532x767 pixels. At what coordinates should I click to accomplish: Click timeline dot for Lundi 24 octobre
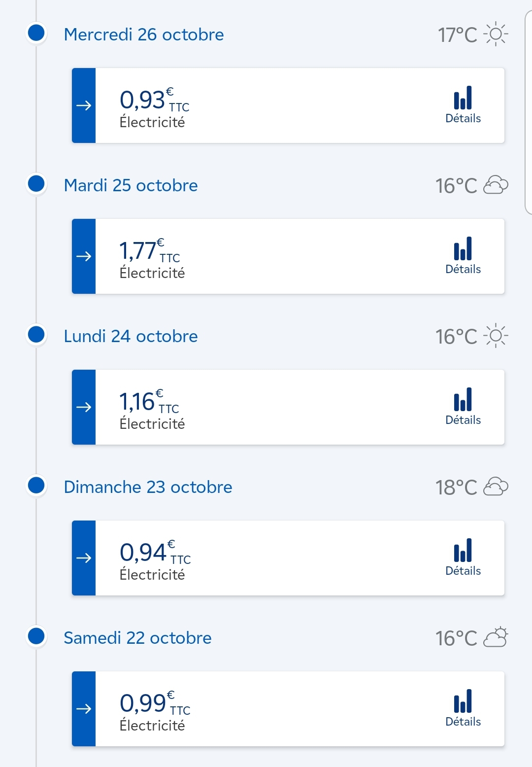coord(36,334)
